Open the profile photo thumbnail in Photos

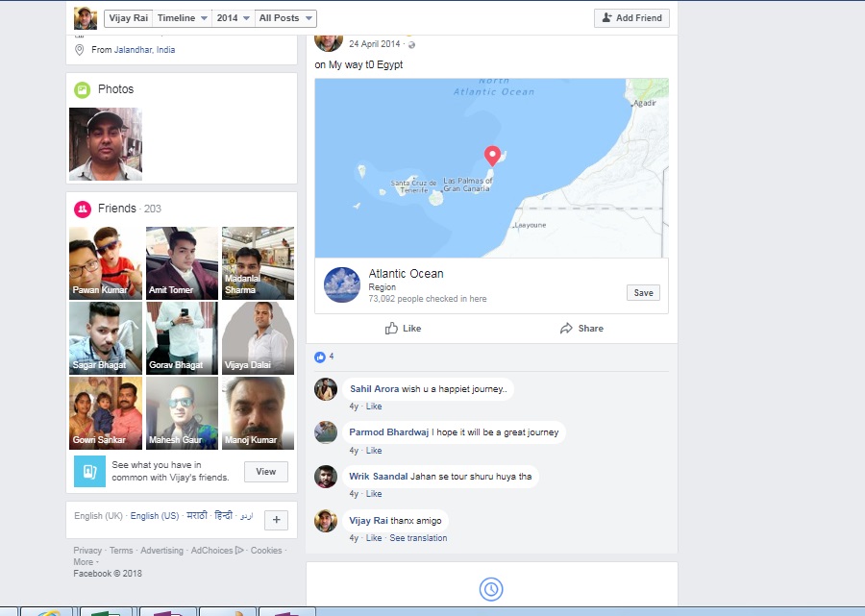(106, 144)
